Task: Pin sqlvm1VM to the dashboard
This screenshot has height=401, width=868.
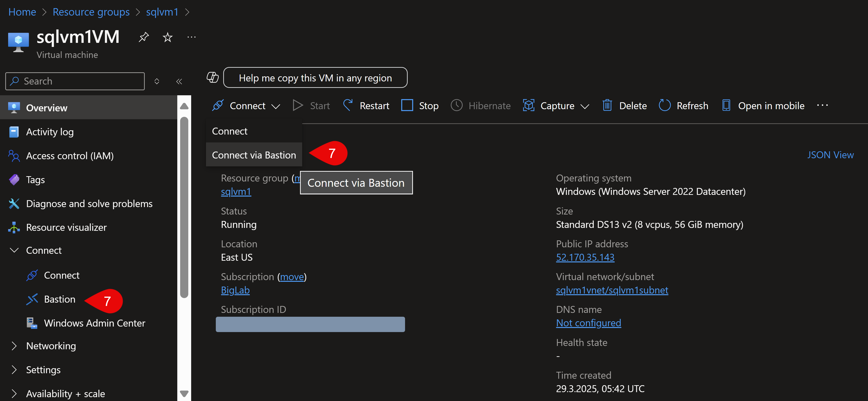Action: tap(144, 37)
